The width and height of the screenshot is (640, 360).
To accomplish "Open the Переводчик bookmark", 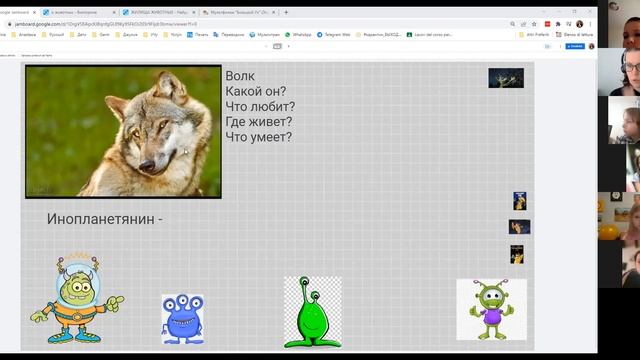I will click(x=229, y=35).
